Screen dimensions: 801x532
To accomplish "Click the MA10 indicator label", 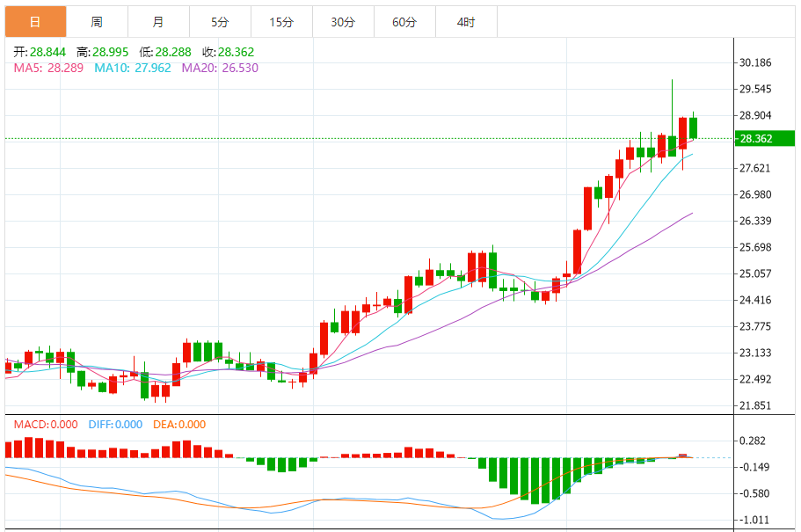I will click(132, 68).
